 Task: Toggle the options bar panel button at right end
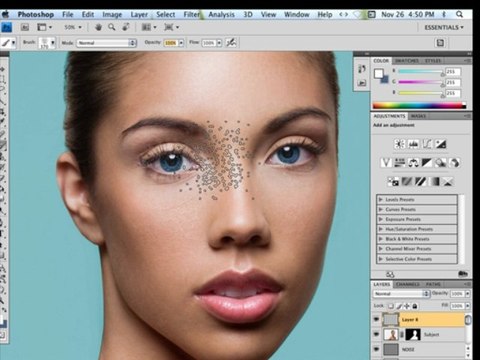coord(440,43)
